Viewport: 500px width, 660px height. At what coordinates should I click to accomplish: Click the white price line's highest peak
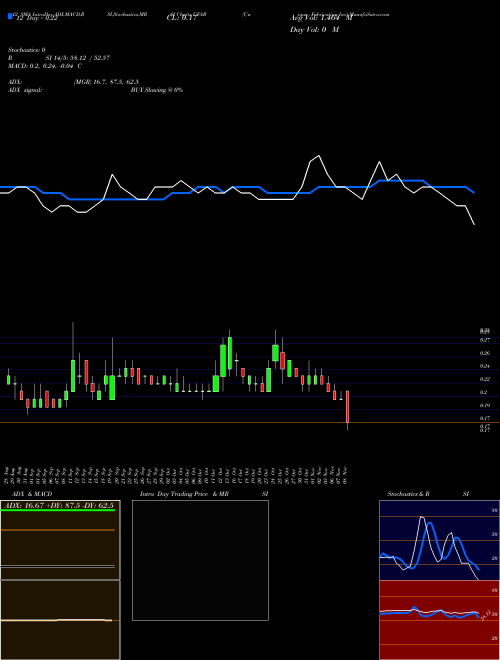[319, 156]
